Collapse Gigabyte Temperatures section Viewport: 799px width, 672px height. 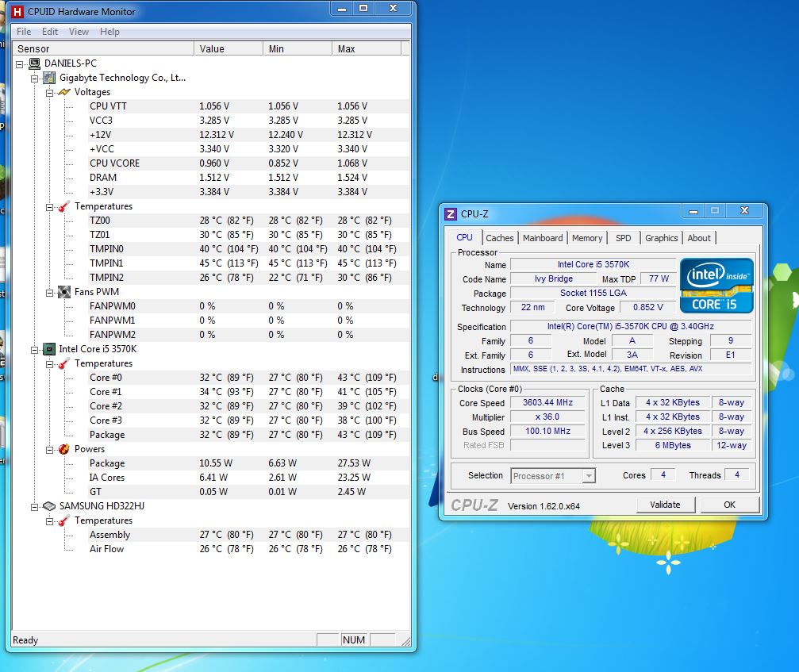click(49, 207)
